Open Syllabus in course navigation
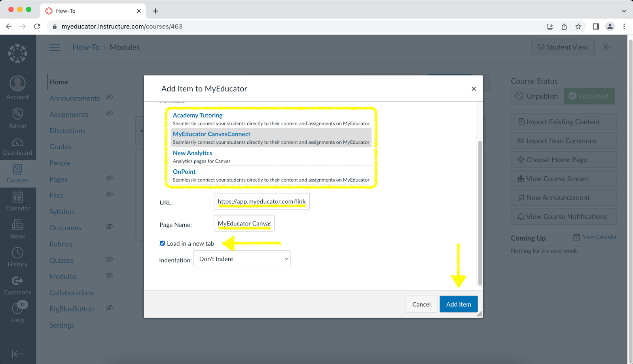This screenshot has width=633, height=364. [x=62, y=212]
